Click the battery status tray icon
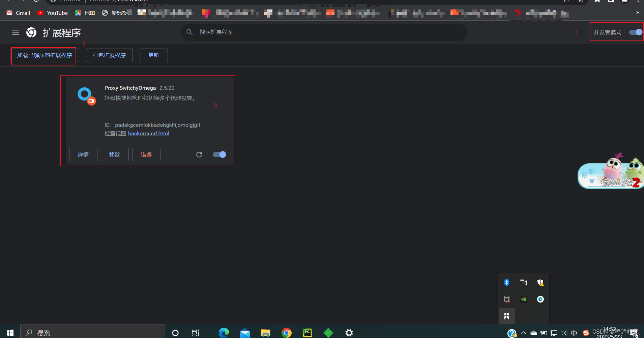 [544, 333]
